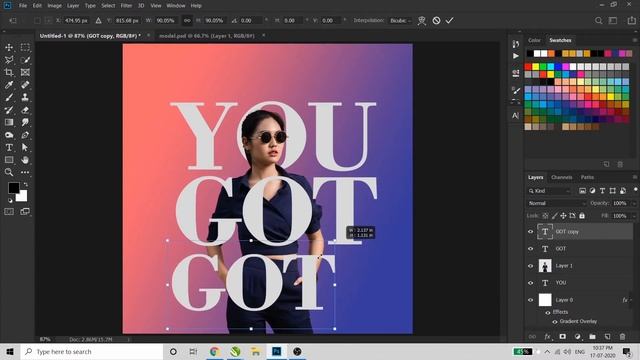Open the Interpolation dropdown
The height and width of the screenshot is (360, 640).
pos(400,20)
